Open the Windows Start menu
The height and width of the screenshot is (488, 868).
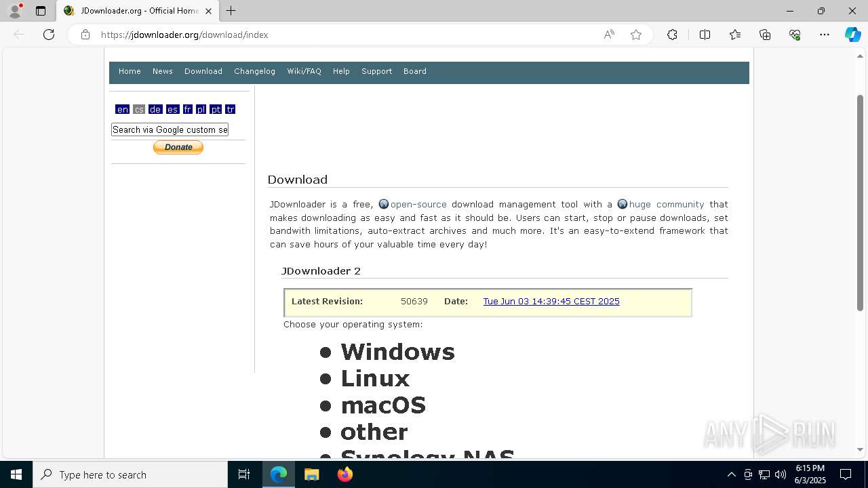click(x=16, y=474)
